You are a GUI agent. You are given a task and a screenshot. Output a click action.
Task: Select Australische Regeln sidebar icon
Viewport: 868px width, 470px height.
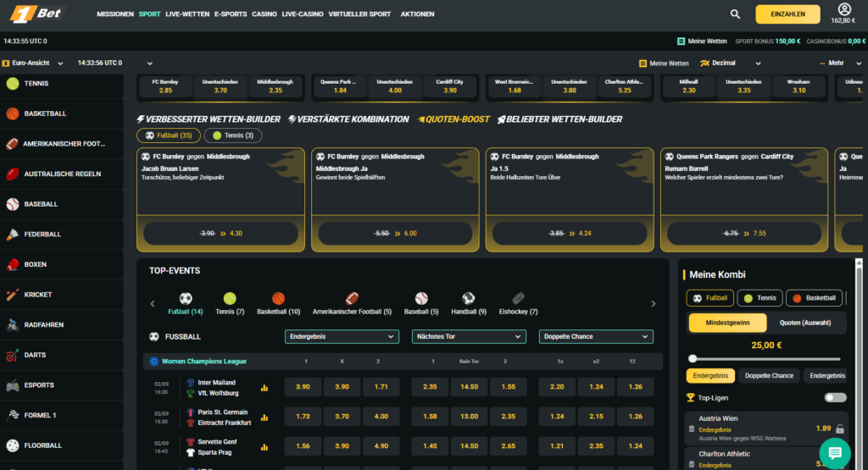click(13, 174)
